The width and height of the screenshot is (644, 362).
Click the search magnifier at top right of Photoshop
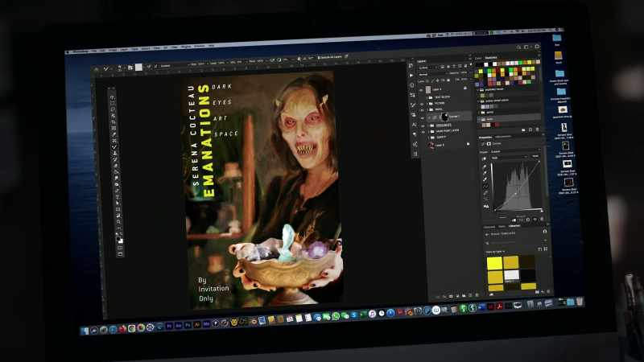pos(518,47)
